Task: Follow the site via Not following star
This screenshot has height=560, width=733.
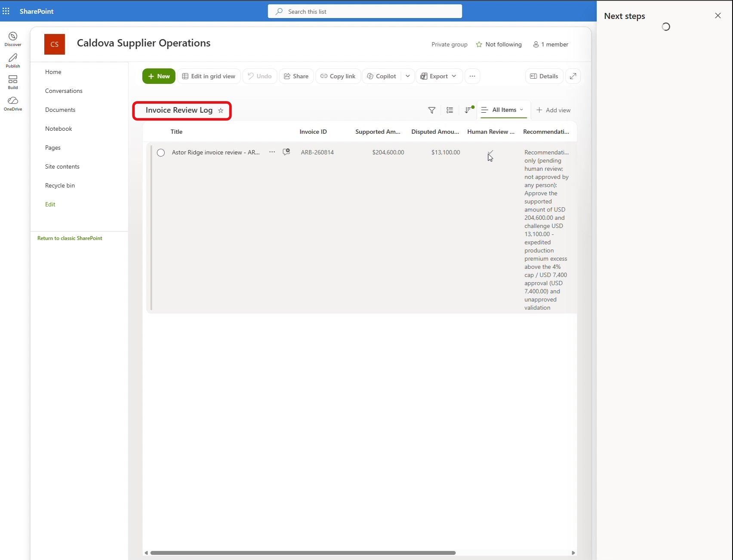Action: pos(499,44)
